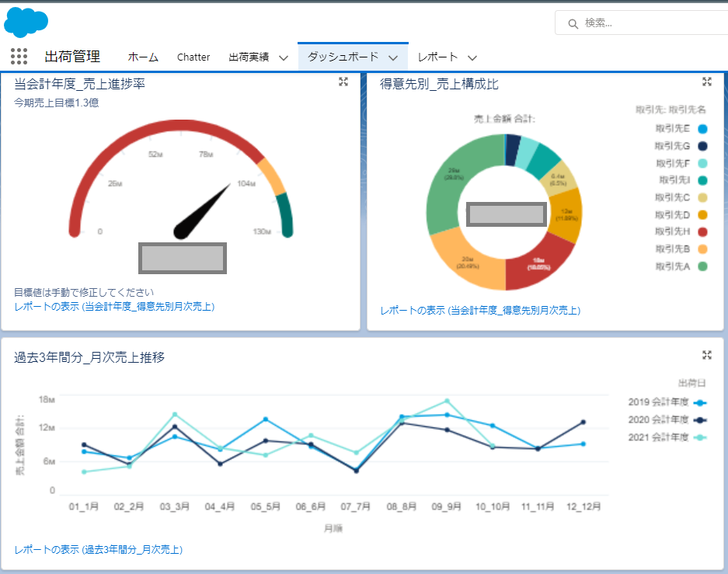The width and height of the screenshot is (728, 574).
Task: Open the ダッシュボード tab dropdown chevron
Action: coord(393,57)
